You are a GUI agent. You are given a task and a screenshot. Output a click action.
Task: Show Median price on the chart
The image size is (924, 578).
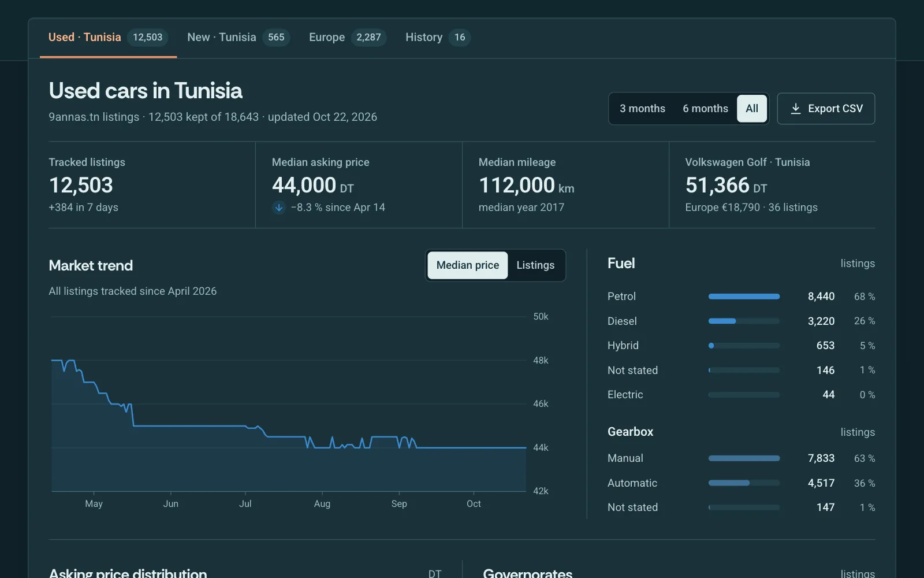click(468, 265)
